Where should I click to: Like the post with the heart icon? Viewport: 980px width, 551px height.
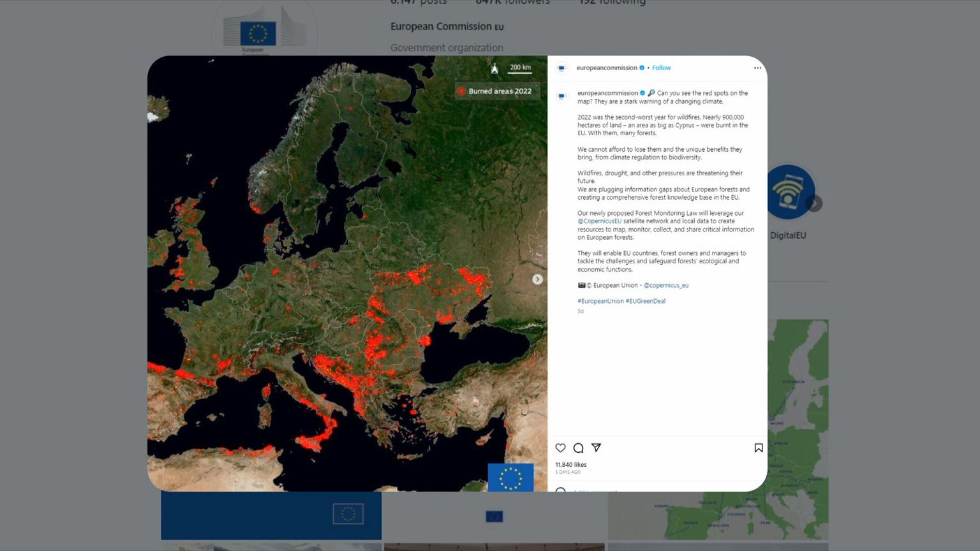point(560,448)
